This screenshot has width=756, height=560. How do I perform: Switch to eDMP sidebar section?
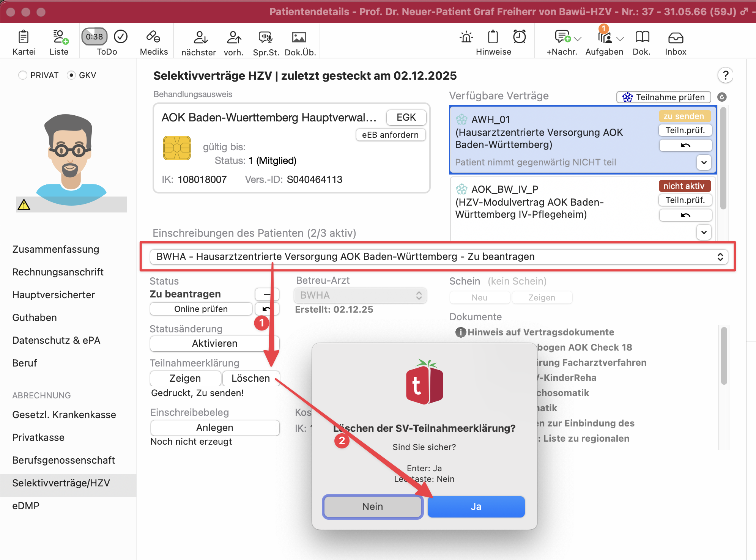pyautogui.click(x=26, y=506)
